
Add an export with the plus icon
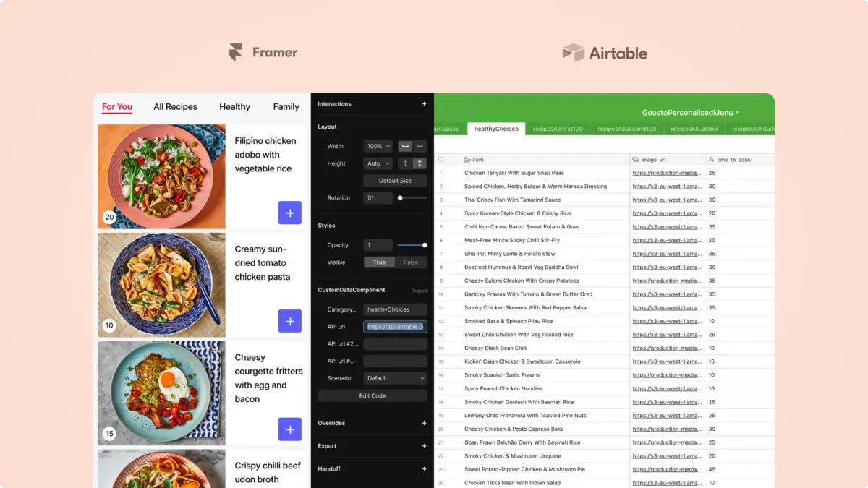click(x=425, y=446)
